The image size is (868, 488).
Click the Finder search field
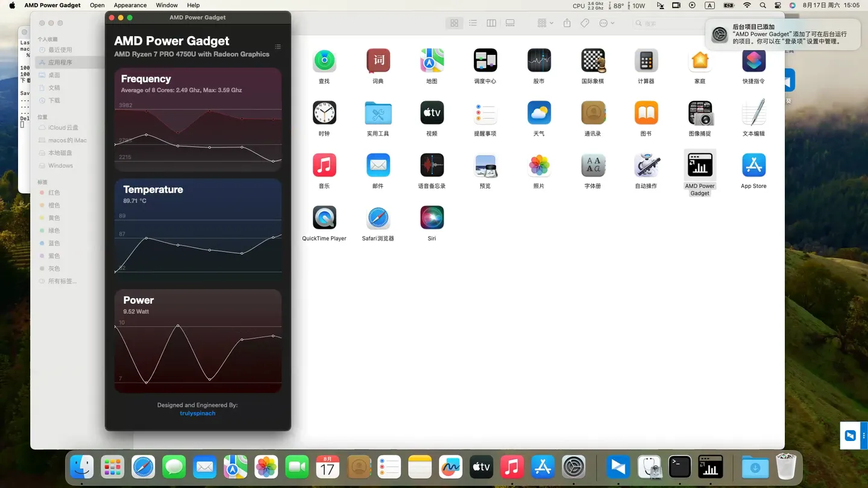tap(669, 23)
